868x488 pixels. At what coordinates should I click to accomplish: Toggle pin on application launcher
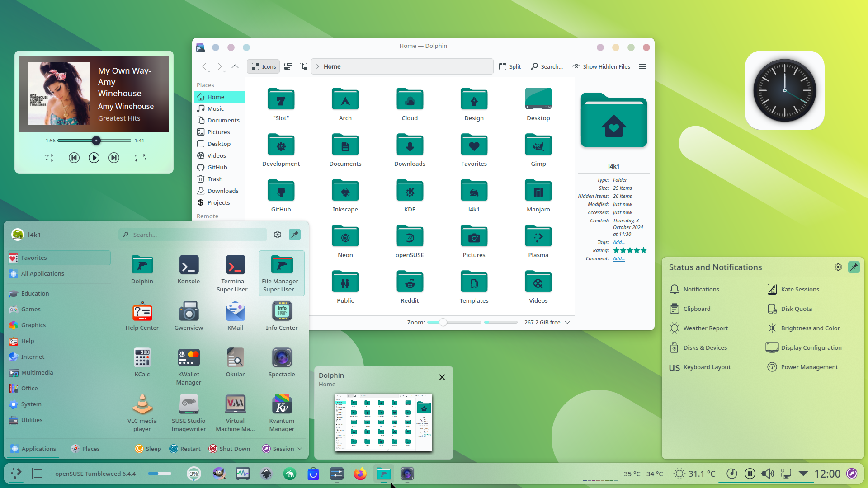295,235
